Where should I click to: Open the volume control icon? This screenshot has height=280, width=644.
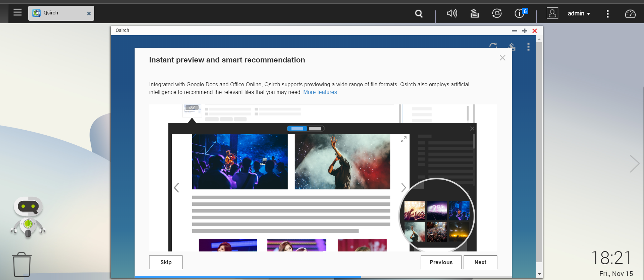click(x=451, y=13)
